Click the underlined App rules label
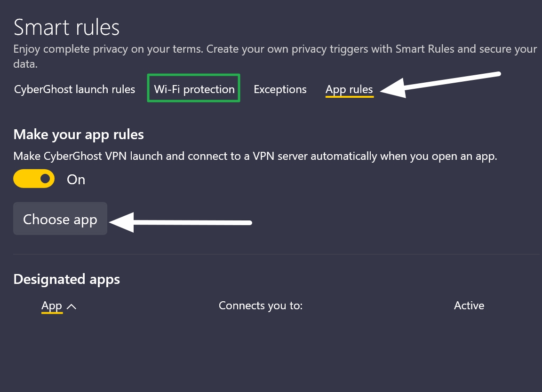Screen dimensions: 542x392 pos(349,89)
